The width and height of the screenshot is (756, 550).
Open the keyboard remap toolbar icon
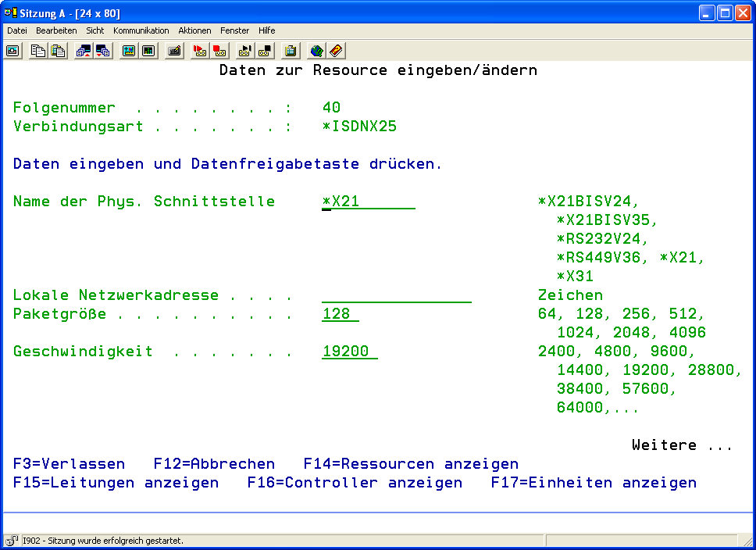(x=175, y=51)
